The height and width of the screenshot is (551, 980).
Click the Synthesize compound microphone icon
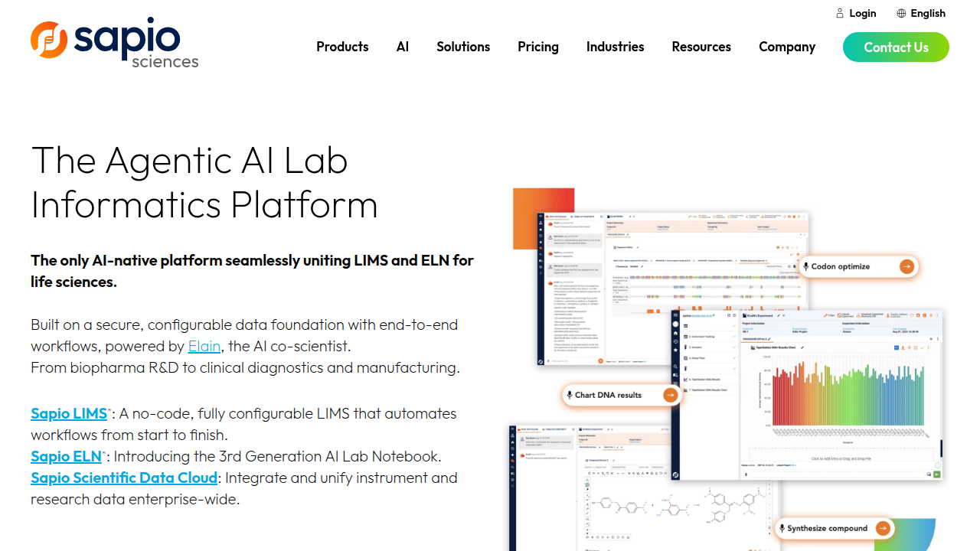[782, 528]
